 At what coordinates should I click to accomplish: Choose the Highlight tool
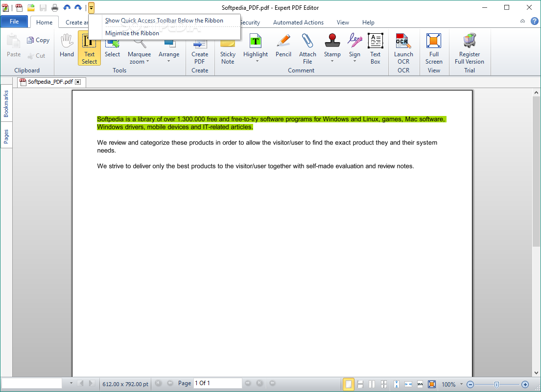tap(255, 45)
